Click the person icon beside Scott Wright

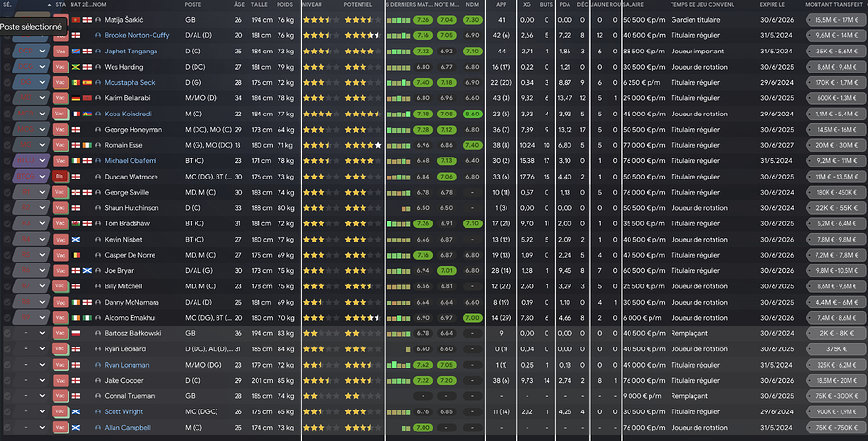pos(98,412)
